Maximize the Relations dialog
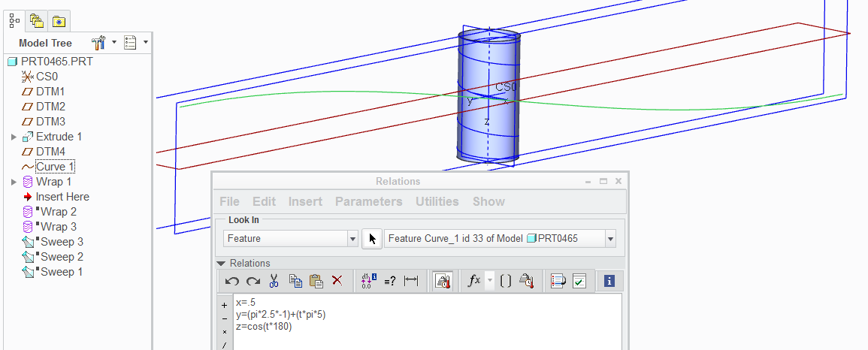Screen dimensions: 868x350 (603, 181)
